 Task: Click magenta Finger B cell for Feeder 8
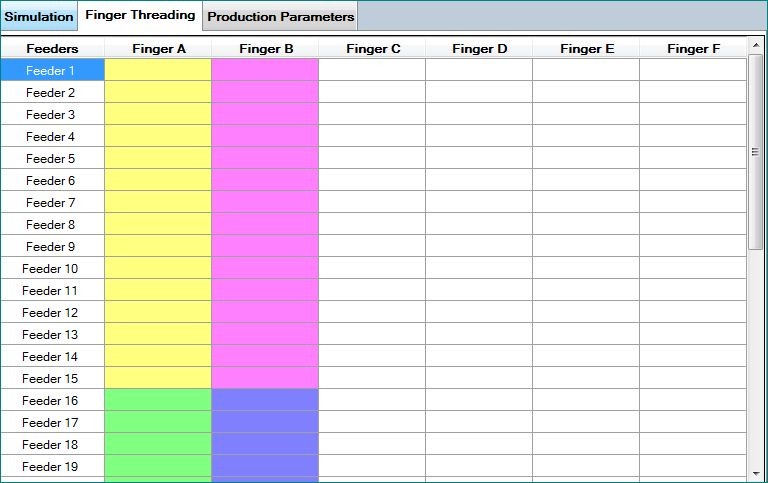click(265, 225)
